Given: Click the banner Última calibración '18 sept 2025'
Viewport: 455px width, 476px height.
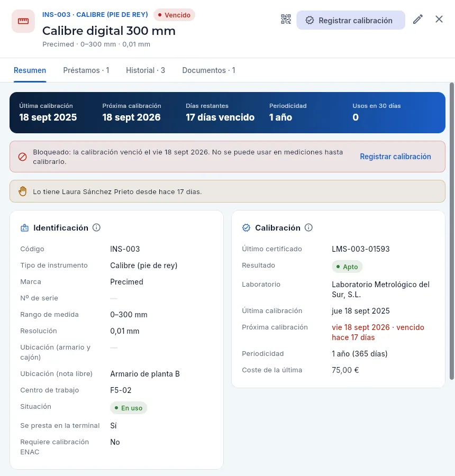Looking at the screenshot, I should [x=48, y=117].
